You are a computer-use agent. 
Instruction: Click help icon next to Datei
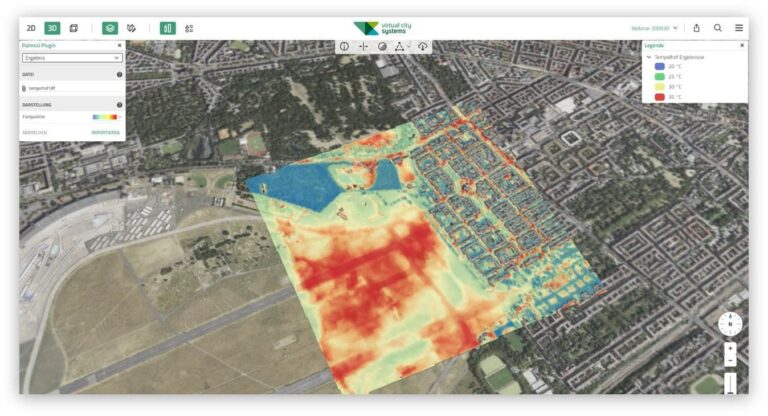coord(120,74)
